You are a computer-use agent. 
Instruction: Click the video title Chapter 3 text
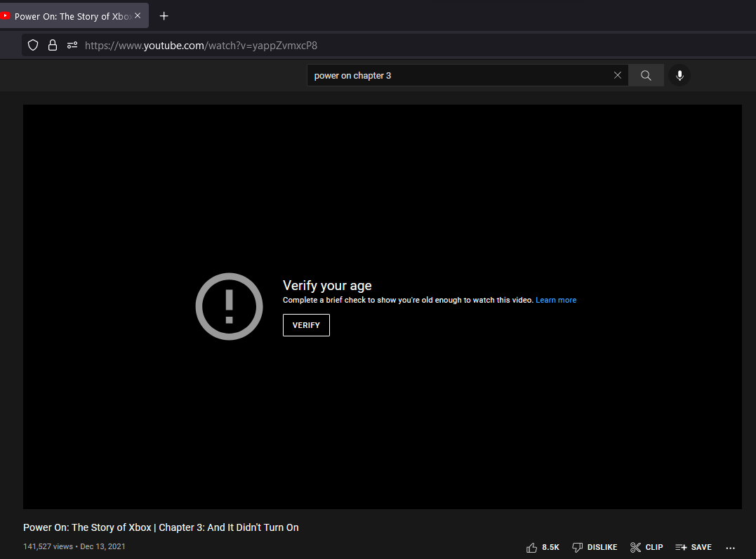161,527
